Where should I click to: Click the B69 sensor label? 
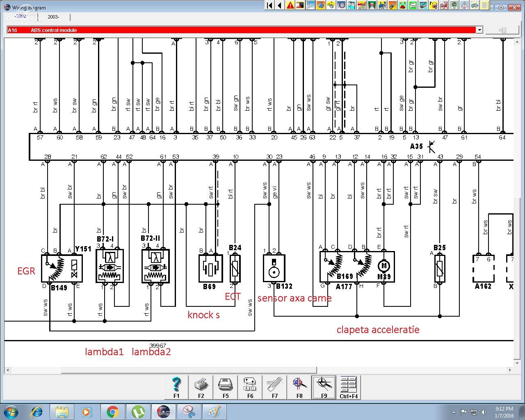tap(209, 286)
